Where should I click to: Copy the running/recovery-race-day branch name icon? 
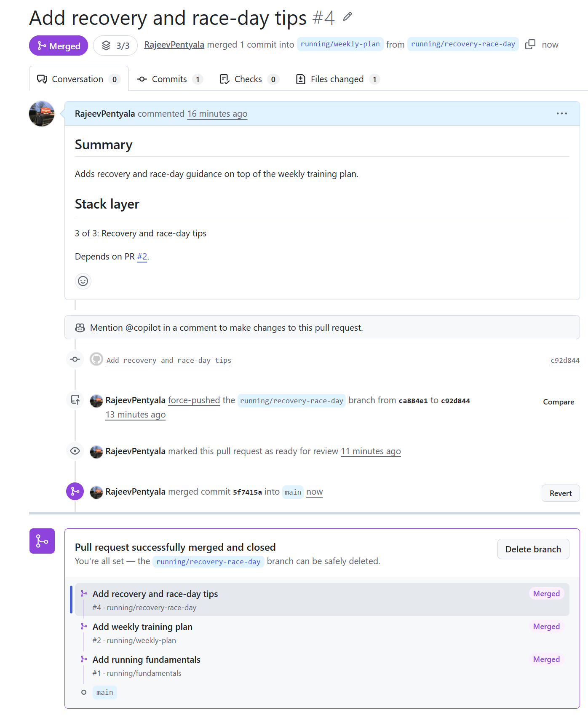530,44
